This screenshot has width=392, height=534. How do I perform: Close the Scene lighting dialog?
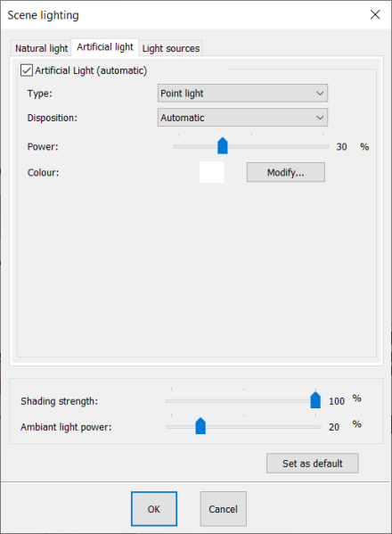[375, 14]
